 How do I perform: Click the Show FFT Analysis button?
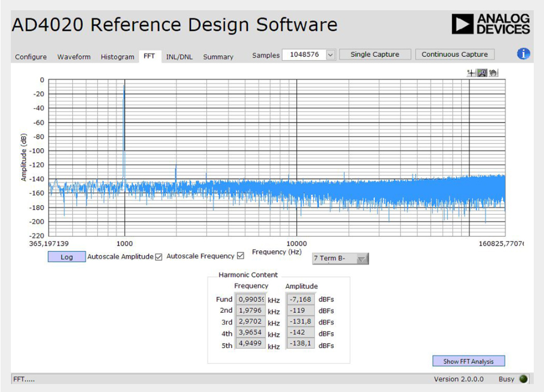coord(468,361)
